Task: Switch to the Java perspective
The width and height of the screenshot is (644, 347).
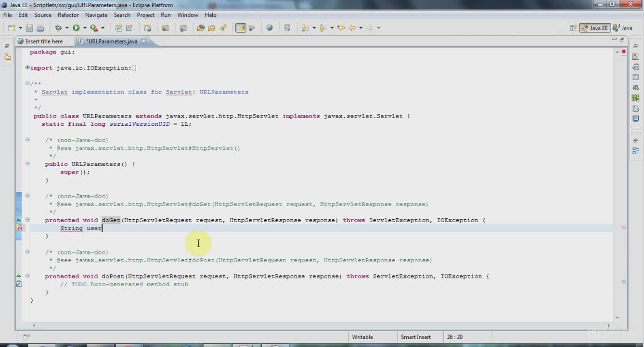Action: [623, 28]
